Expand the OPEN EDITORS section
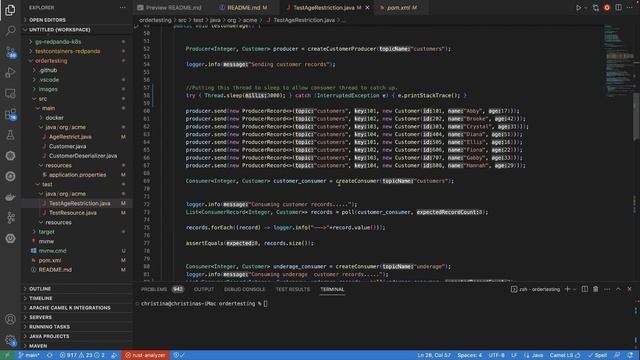640x360 pixels. (x=76, y=20)
